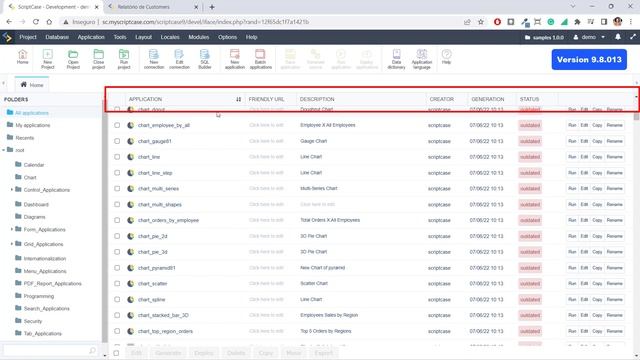Edit the chart_line application
The height and width of the screenshot is (360, 640).
pos(584,157)
